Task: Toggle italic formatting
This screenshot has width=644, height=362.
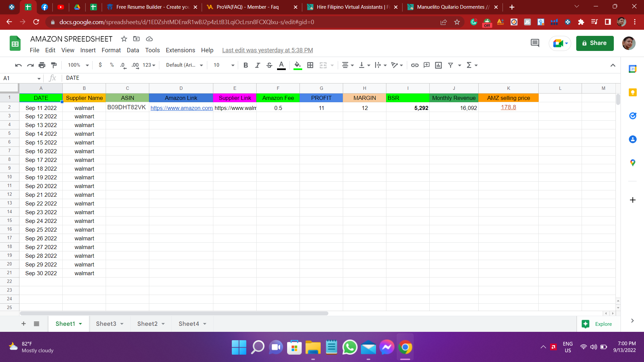Action: coord(257,65)
